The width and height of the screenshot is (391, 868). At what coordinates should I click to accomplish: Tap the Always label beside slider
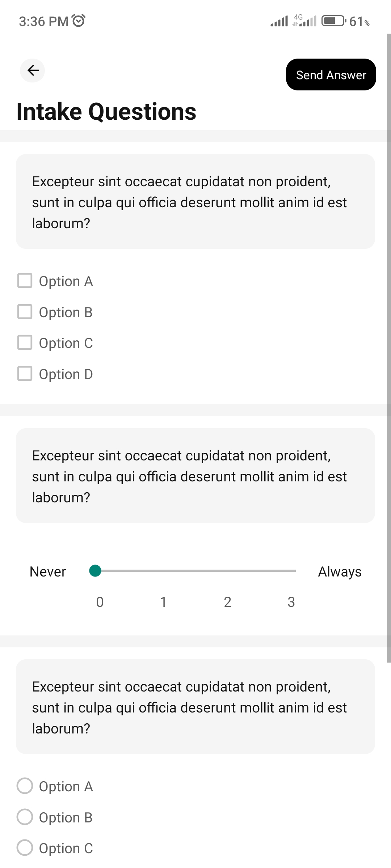[340, 572]
